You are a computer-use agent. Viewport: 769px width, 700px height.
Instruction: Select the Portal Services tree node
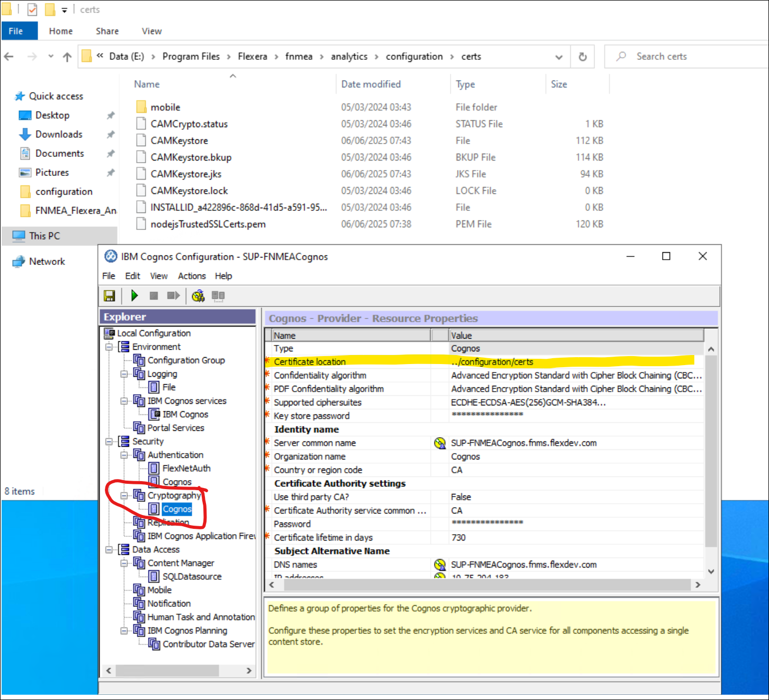click(176, 428)
